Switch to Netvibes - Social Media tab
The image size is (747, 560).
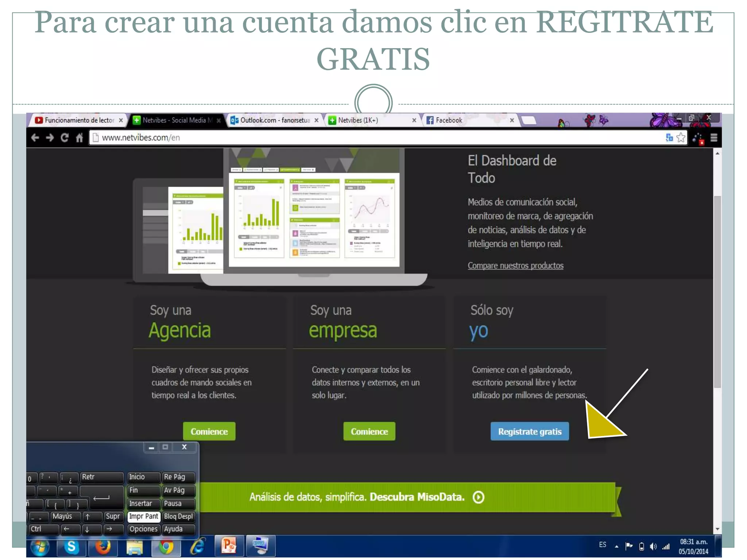point(177,120)
